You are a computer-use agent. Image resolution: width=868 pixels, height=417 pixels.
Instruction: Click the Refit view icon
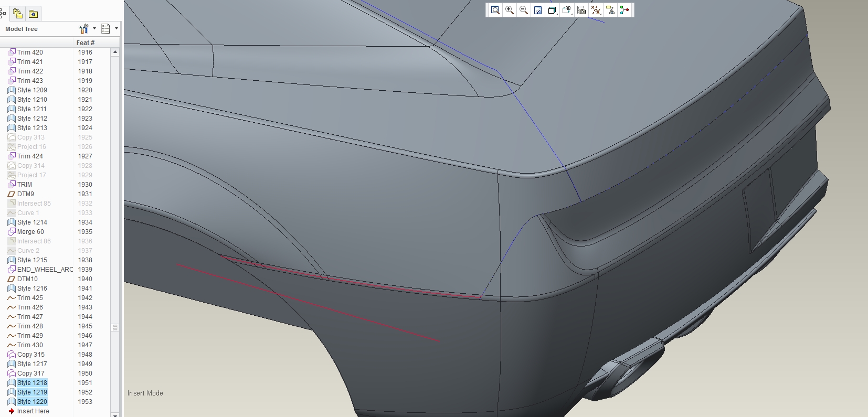(495, 10)
